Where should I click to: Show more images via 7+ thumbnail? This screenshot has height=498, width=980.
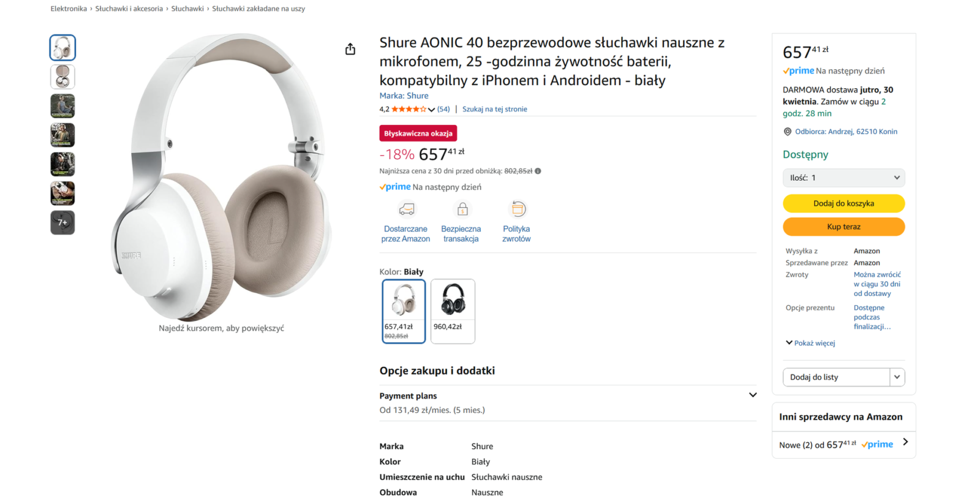tap(62, 222)
